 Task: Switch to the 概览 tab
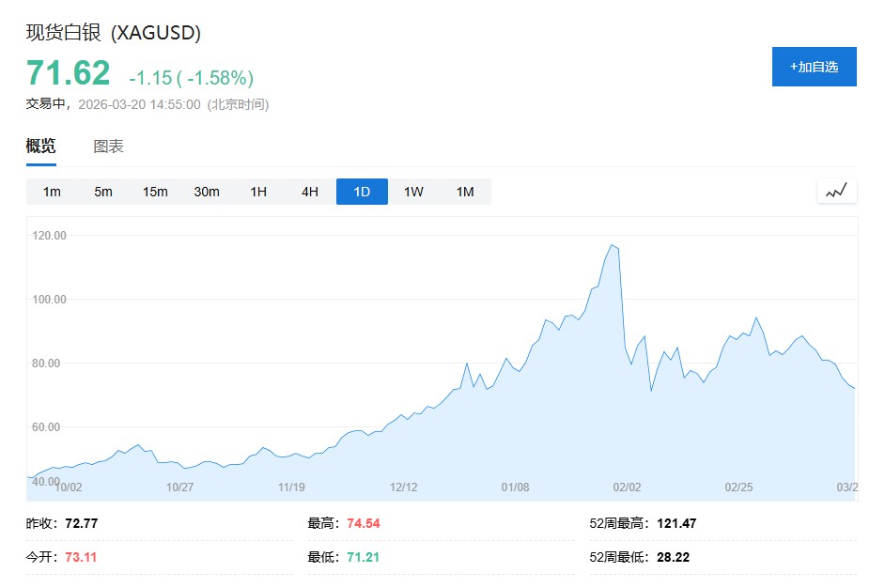coord(40,147)
